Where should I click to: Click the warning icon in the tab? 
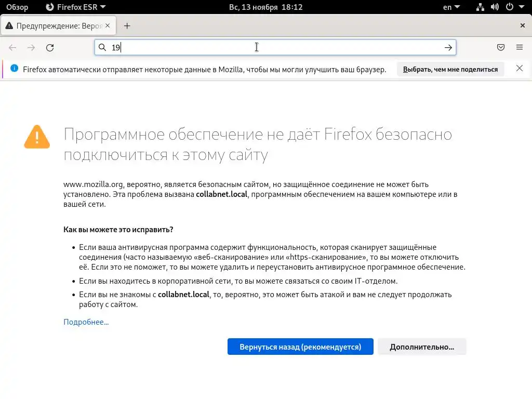tap(9, 25)
